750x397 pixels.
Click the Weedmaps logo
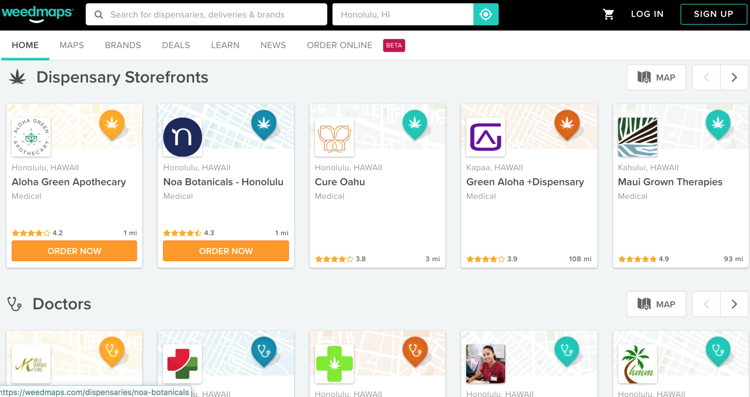[37, 13]
